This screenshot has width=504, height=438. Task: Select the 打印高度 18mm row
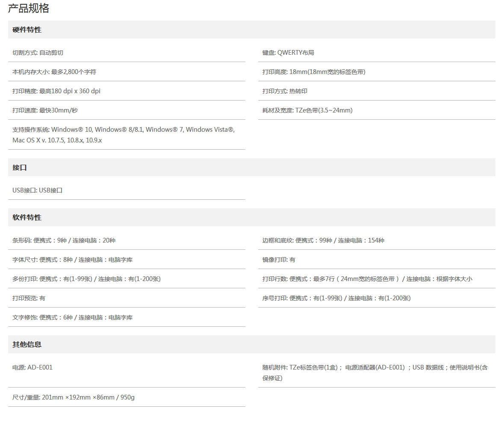point(314,72)
